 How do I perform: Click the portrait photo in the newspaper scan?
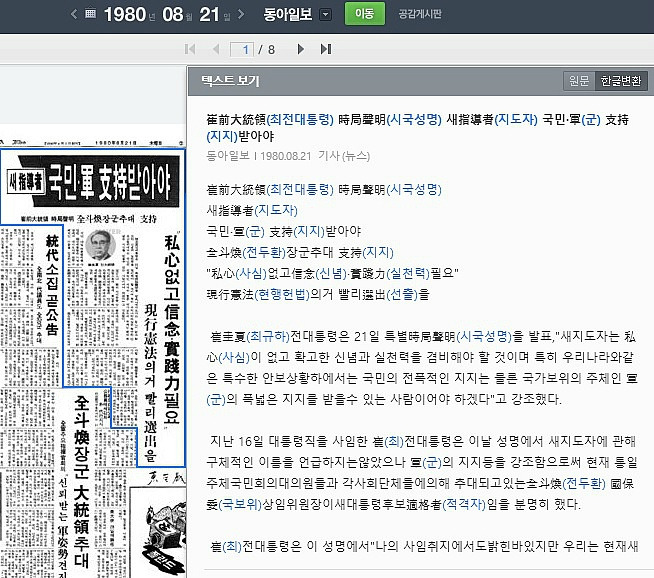pyautogui.click(x=101, y=246)
